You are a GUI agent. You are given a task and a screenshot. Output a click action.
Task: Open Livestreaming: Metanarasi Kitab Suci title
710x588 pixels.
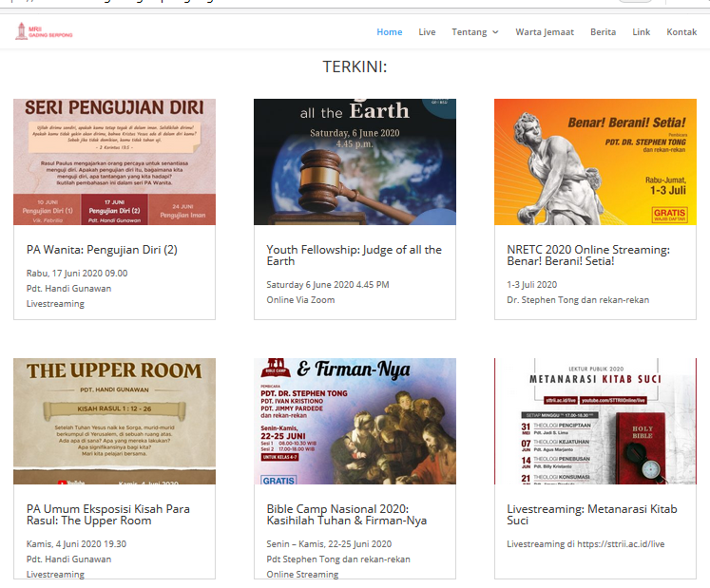[x=592, y=515]
